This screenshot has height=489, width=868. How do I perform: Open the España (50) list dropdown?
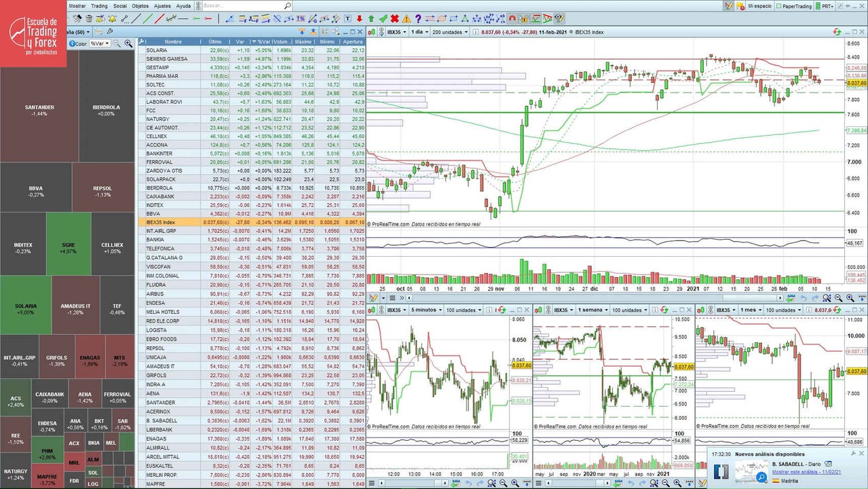pos(78,31)
